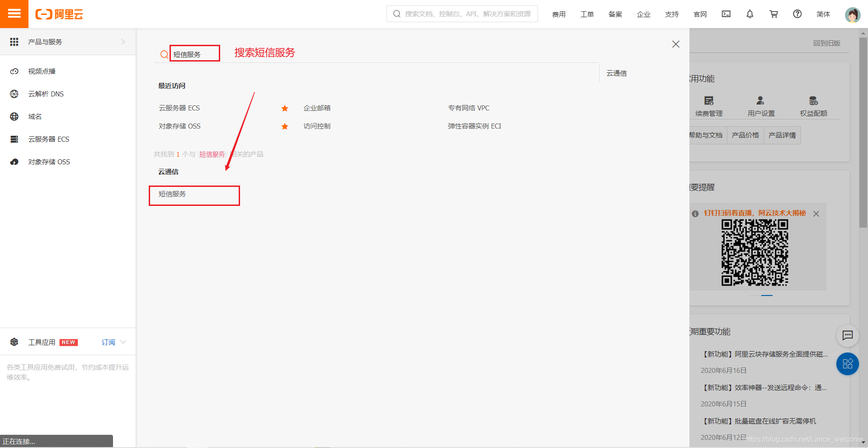Click the global search field
868x448 pixels.
point(462,14)
